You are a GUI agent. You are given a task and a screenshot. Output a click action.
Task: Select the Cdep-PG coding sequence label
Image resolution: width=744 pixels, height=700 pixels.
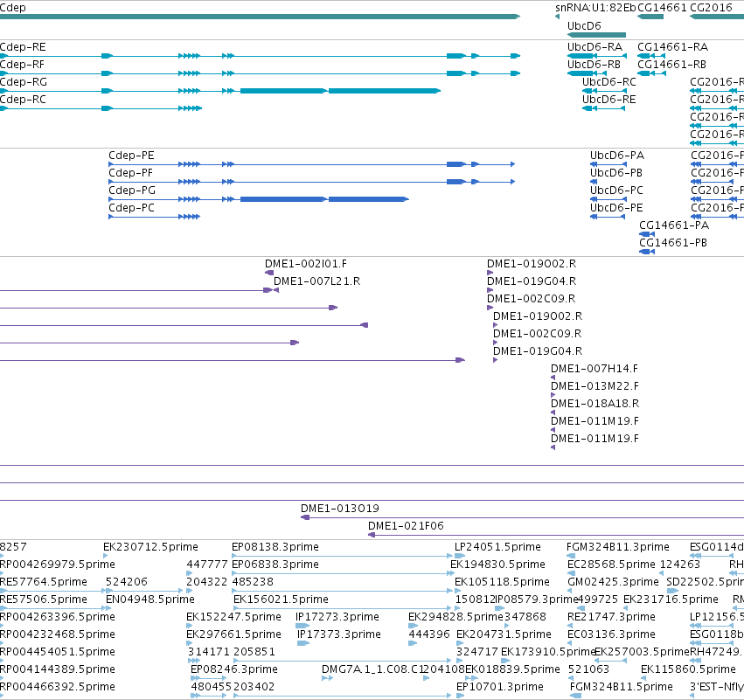click(x=132, y=191)
